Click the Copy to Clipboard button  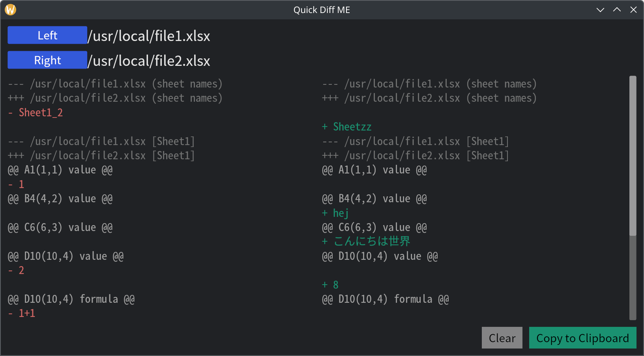[582, 338]
